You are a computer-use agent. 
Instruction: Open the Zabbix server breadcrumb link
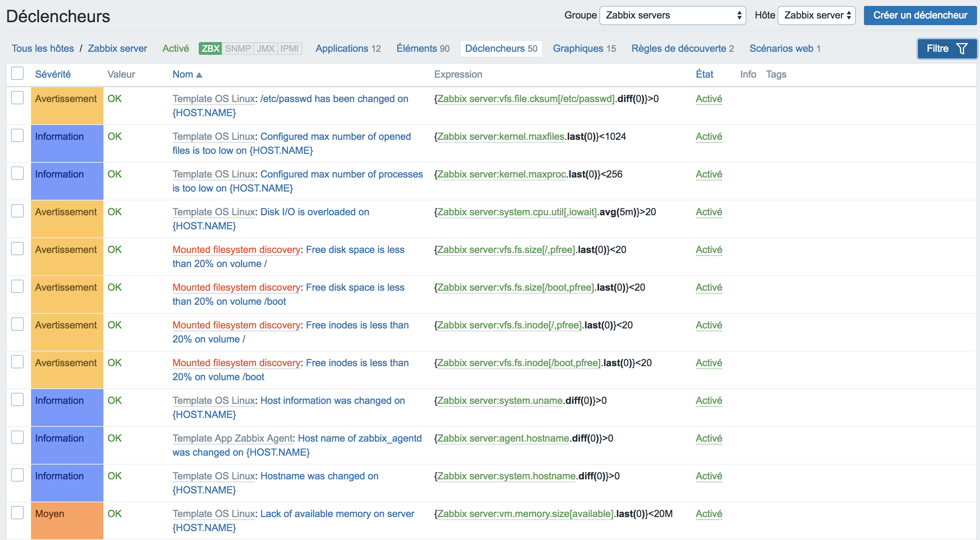coord(118,49)
